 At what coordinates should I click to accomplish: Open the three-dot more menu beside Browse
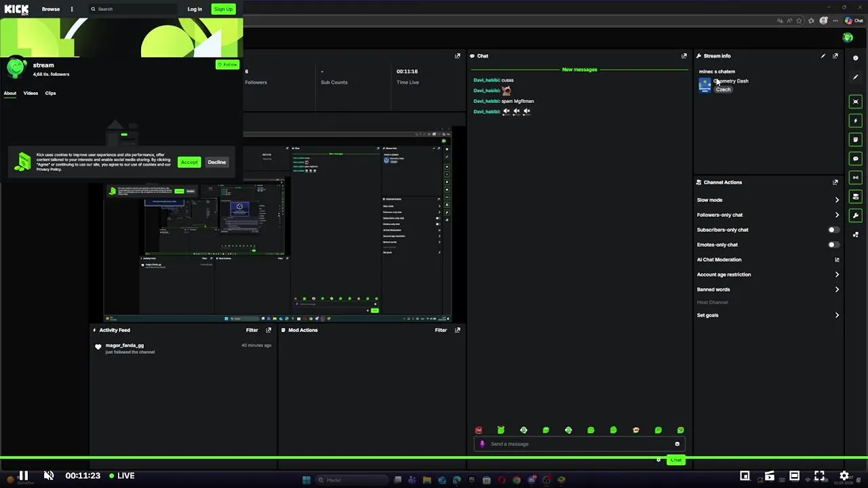click(x=72, y=9)
